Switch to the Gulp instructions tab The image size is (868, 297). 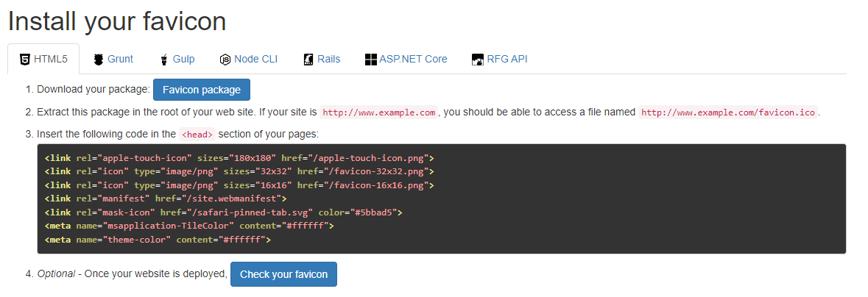[x=177, y=59]
